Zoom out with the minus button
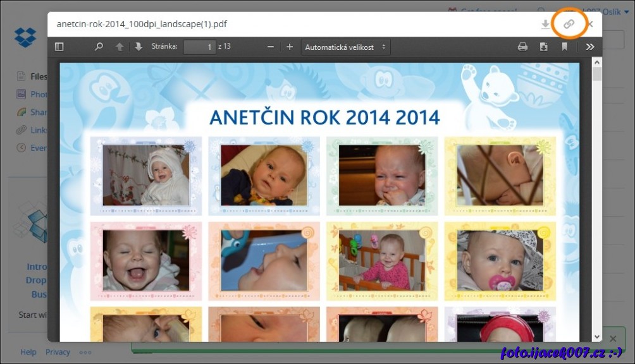 (271, 47)
